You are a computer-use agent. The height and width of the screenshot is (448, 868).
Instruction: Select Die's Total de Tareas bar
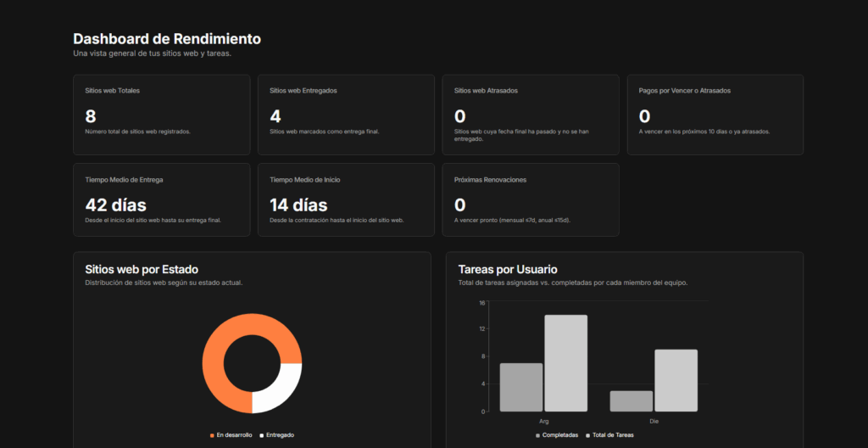pos(676,380)
